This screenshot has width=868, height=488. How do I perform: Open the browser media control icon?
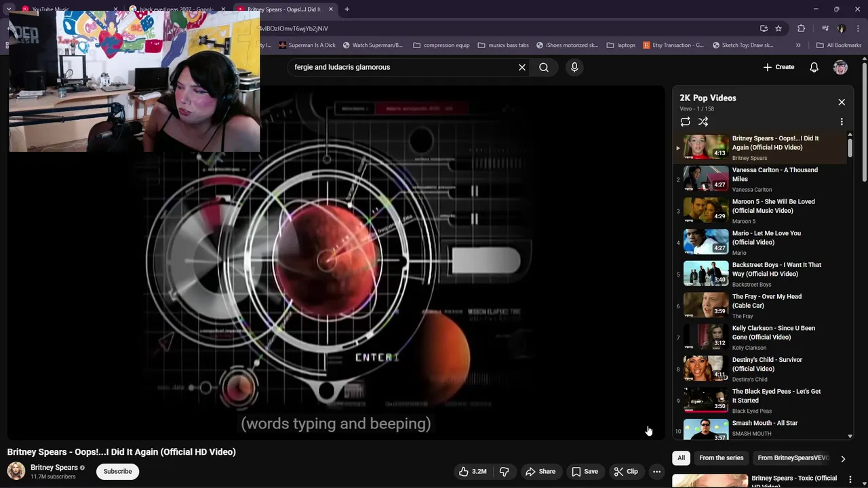[825, 28]
